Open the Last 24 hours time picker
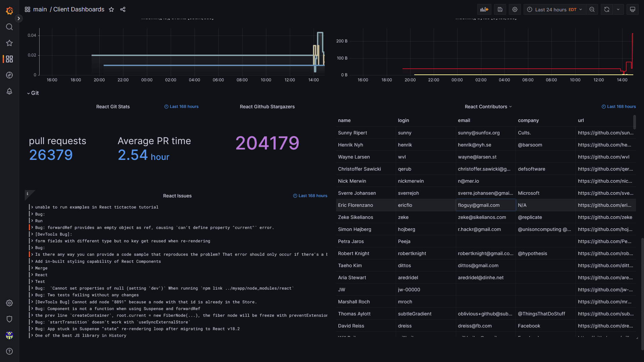This screenshot has height=362, width=644. pyautogui.click(x=555, y=9)
